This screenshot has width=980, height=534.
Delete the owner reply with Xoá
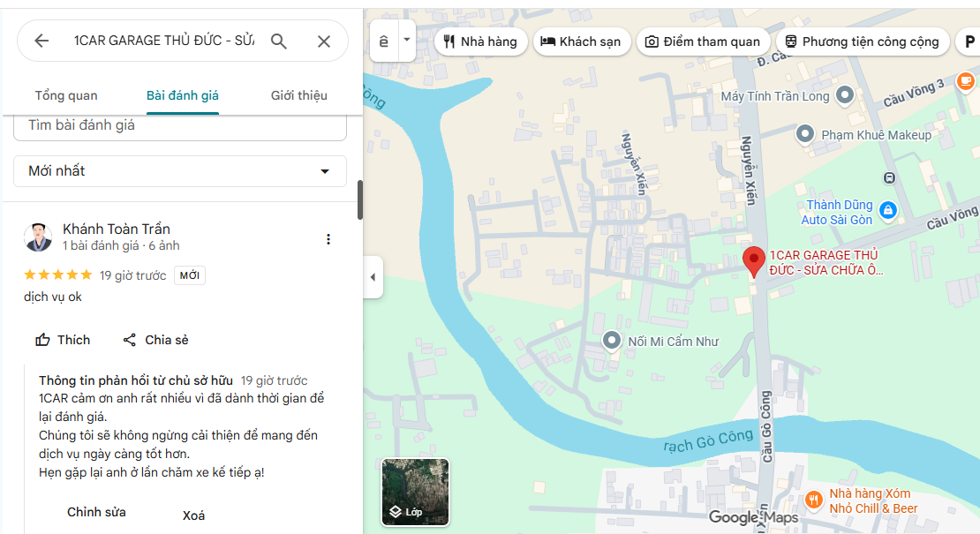pos(193,515)
